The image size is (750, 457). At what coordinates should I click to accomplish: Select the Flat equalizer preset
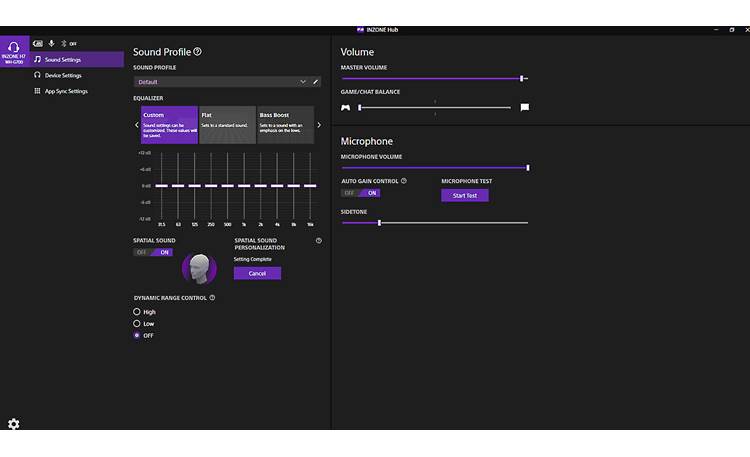click(227, 125)
